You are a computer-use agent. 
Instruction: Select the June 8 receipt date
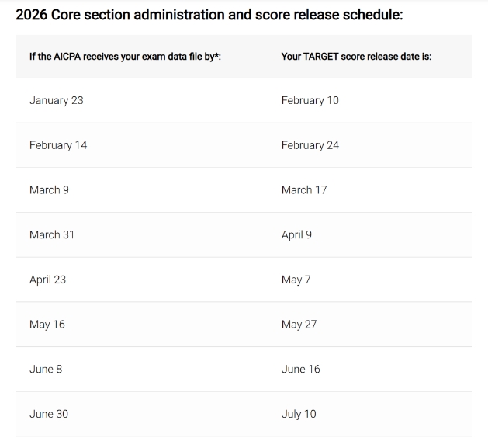[x=46, y=370]
